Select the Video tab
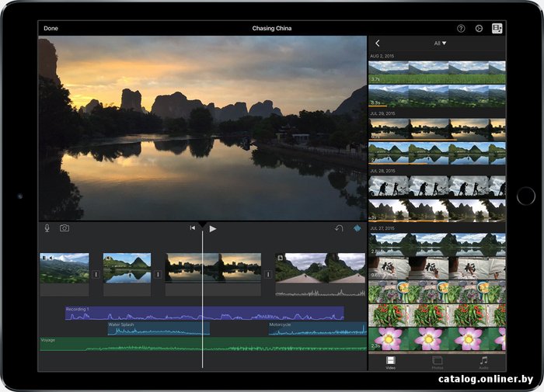Image resolution: width=544 pixels, height=392 pixels. pos(390,362)
